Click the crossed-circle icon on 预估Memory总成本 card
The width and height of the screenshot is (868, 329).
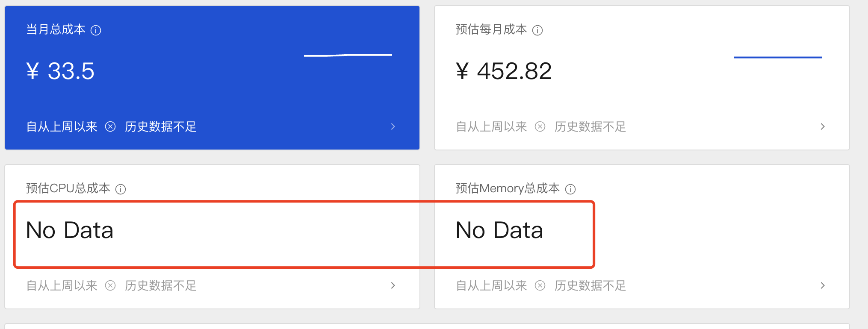click(540, 285)
